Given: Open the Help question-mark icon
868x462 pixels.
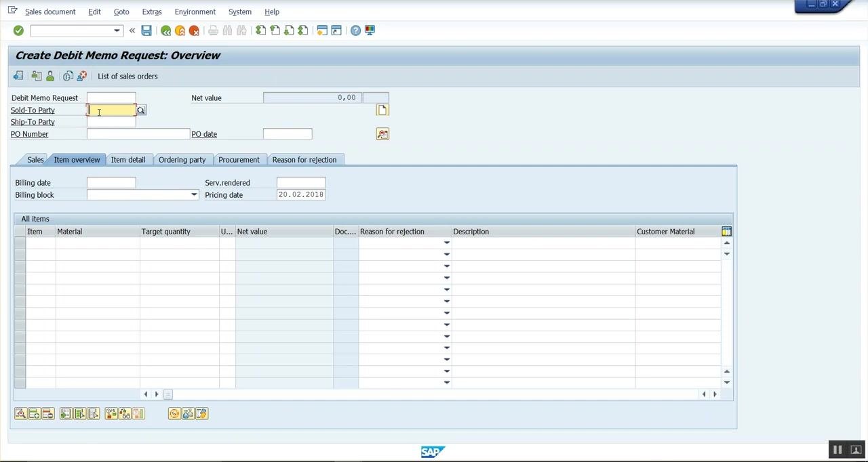Looking at the screenshot, I should point(355,30).
